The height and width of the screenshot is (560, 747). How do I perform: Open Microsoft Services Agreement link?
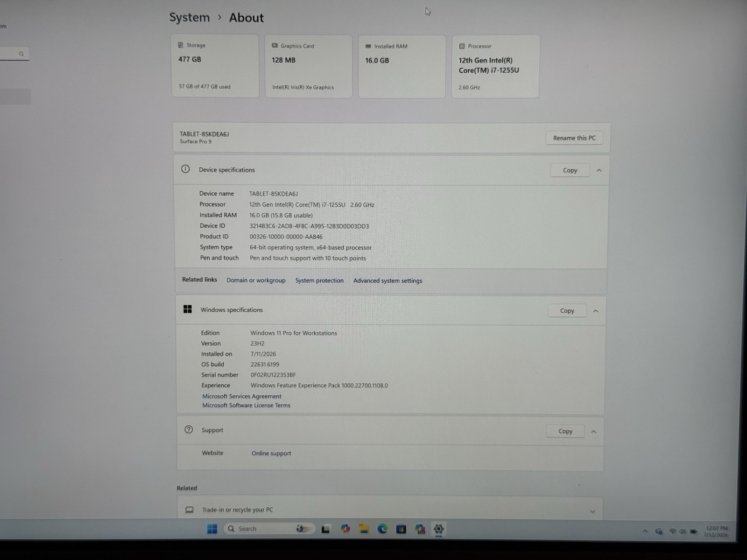242,396
